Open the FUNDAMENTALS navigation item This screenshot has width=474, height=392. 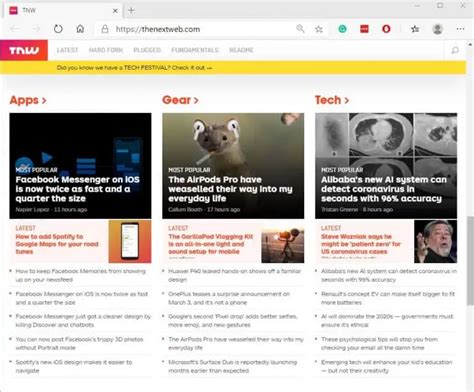pos(195,50)
